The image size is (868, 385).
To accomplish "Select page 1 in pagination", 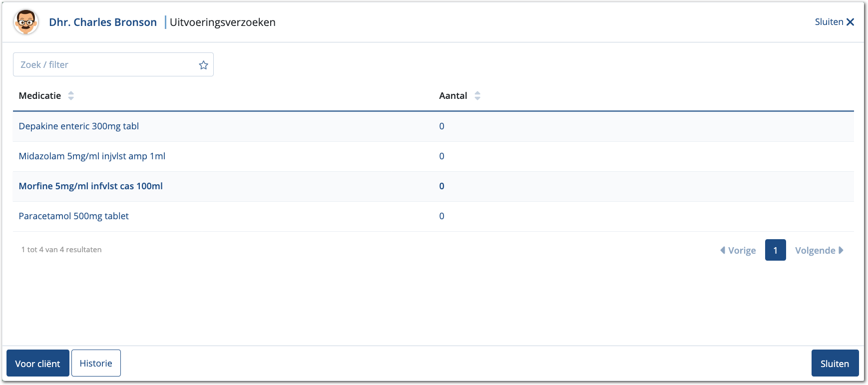I will coord(775,250).
